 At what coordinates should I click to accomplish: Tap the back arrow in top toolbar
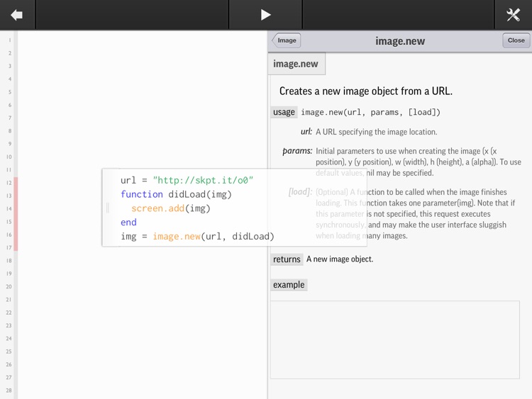(17, 15)
